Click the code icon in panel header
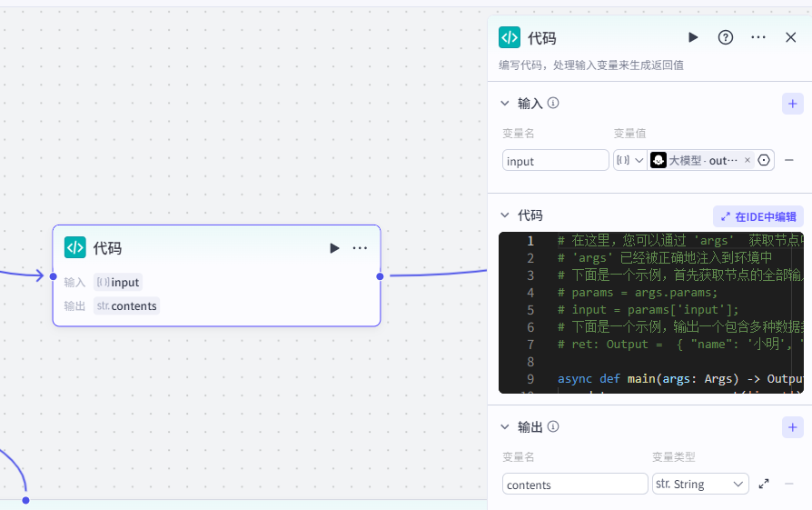Screen dimensions: 812x510 click(x=510, y=37)
